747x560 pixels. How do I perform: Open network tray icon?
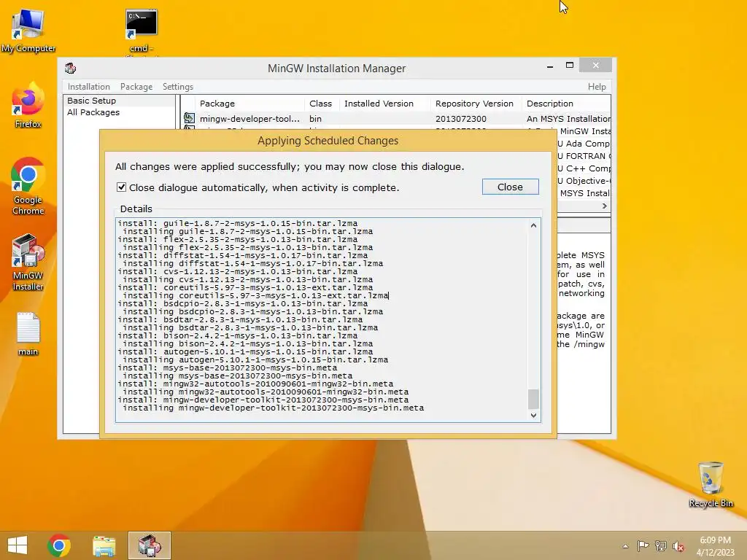click(661, 546)
